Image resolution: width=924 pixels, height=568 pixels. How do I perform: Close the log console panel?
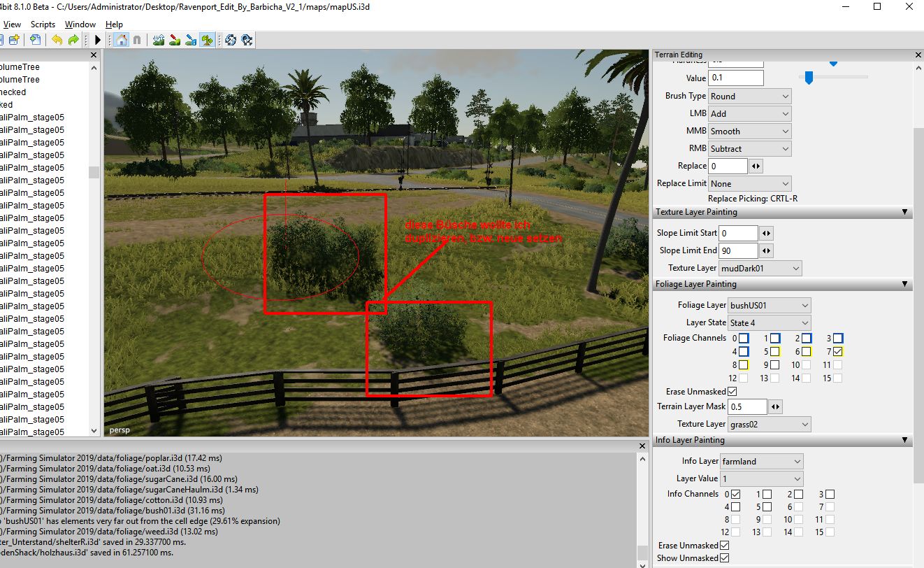(x=643, y=445)
